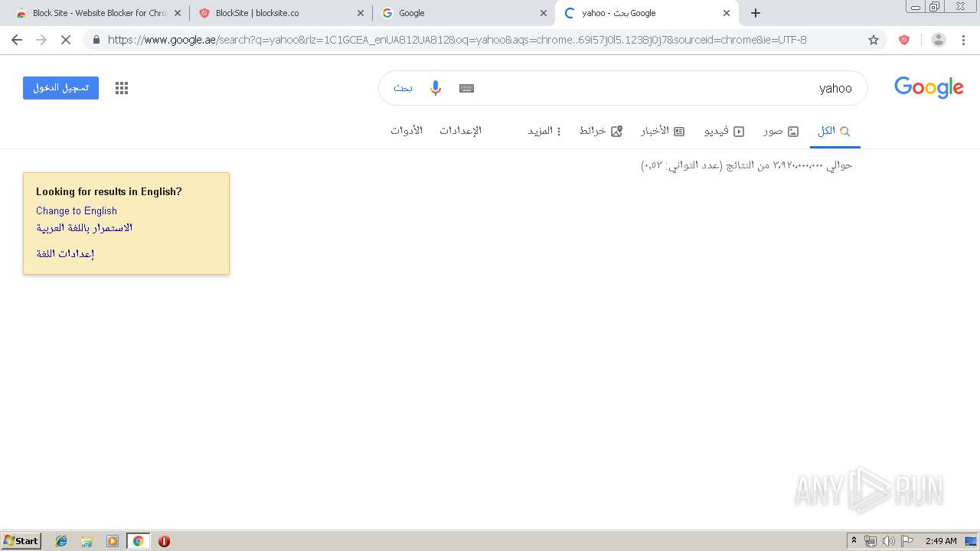
Task: Click the بحث search button
Action: click(x=403, y=88)
